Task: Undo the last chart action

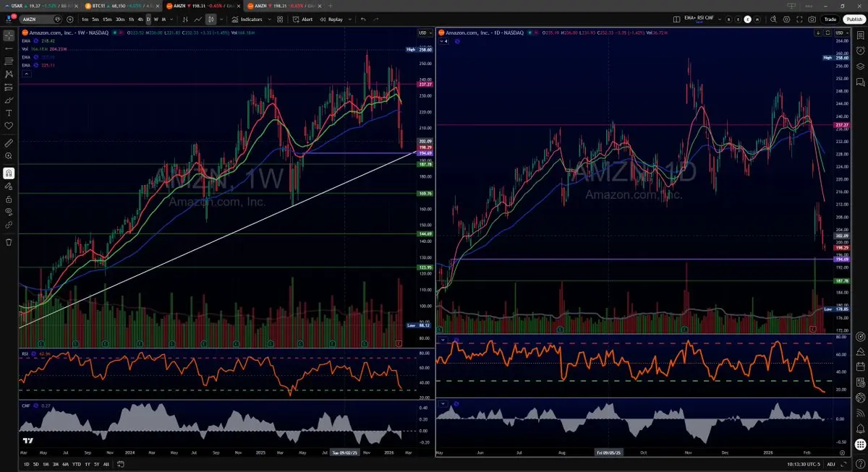Action: pyautogui.click(x=363, y=18)
